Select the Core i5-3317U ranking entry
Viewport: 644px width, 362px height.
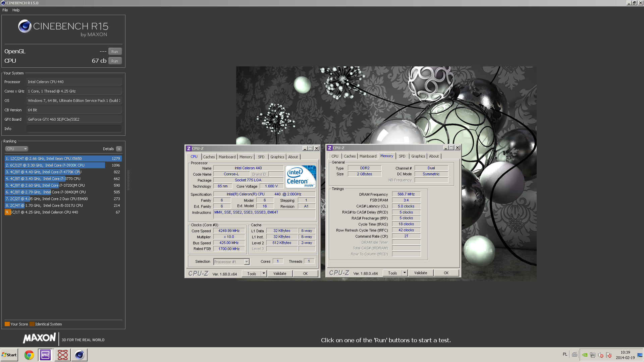point(63,205)
